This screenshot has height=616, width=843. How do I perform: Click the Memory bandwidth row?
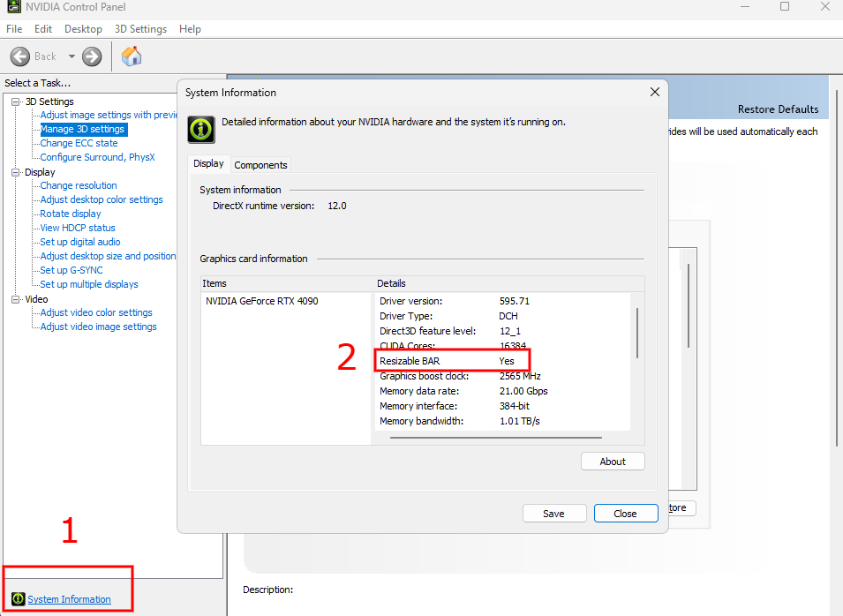pyautogui.click(x=502, y=421)
